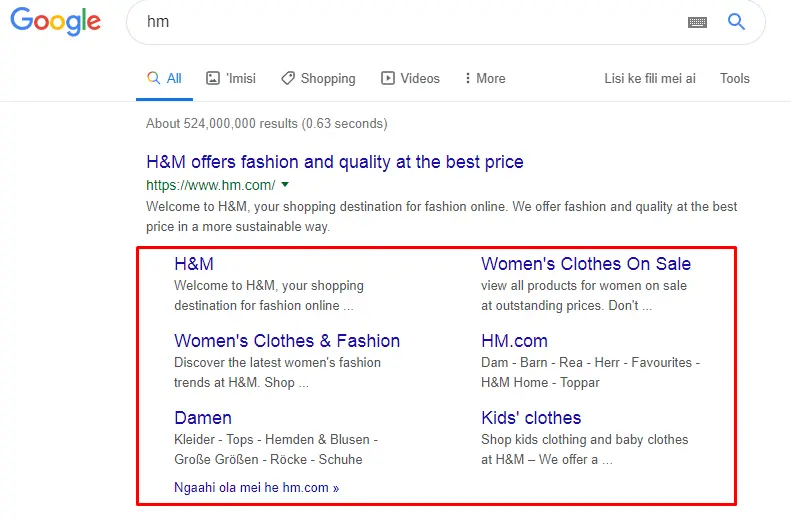Click text 'Kleider - Tops - Hemden & Blusen'
The width and height of the screenshot is (791, 521).
coord(271,440)
